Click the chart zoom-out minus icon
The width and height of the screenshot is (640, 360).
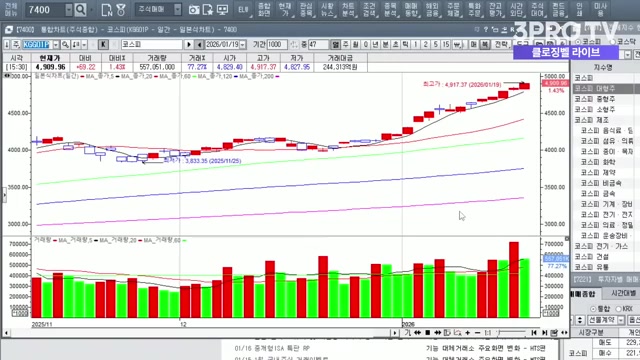[x=478, y=333]
